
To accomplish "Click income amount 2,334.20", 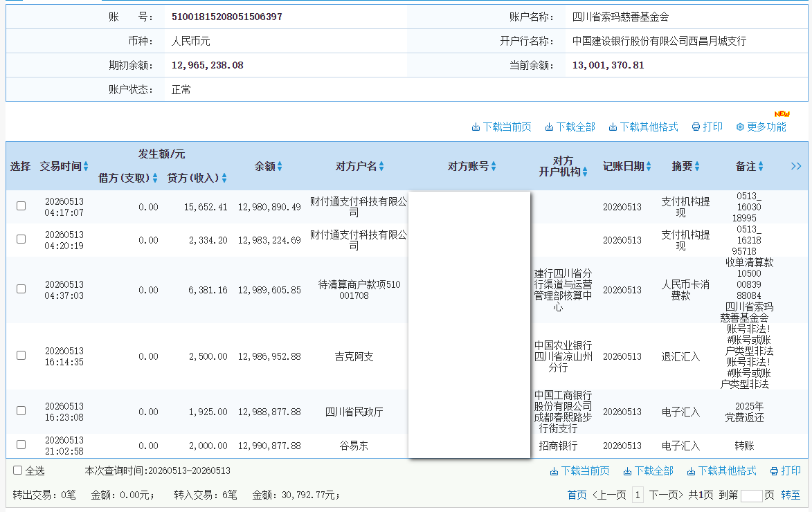I will pos(208,240).
